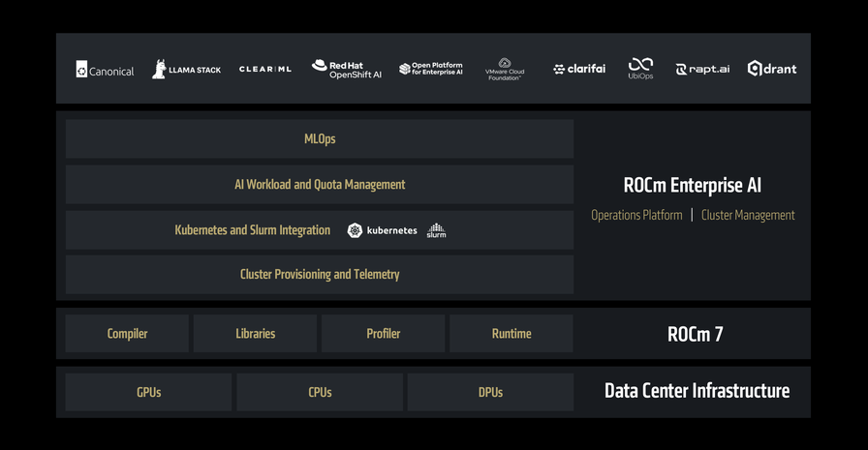
Task: Click the Operations Platform label
Action: coord(636,215)
